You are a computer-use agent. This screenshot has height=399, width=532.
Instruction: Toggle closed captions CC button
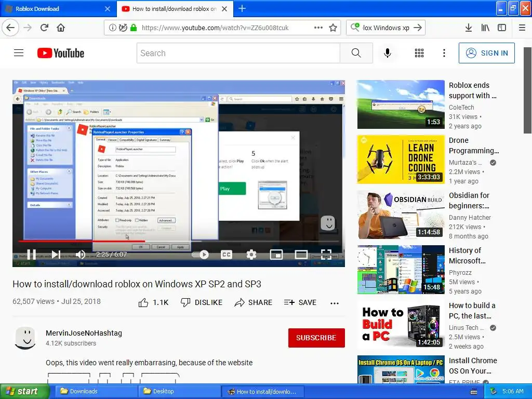pos(227,255)
